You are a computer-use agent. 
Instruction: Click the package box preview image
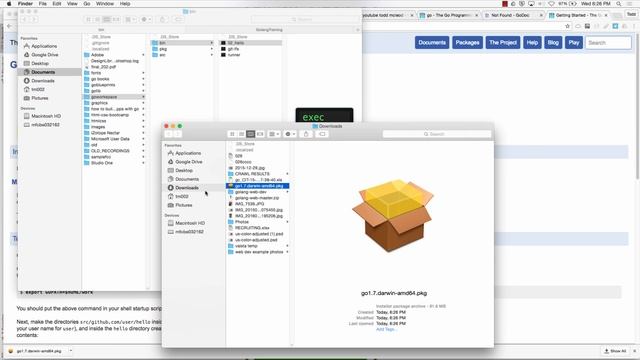pyautogui.click(x=393, y=216)
